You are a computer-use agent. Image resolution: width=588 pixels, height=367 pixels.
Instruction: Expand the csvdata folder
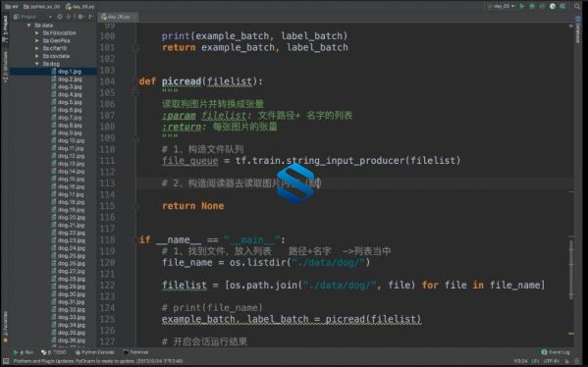[36, 56]
